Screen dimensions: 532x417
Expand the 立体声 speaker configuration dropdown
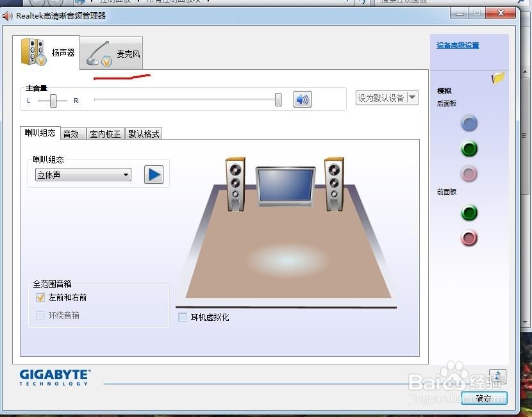pyautogui.click(x=83, y=175)
